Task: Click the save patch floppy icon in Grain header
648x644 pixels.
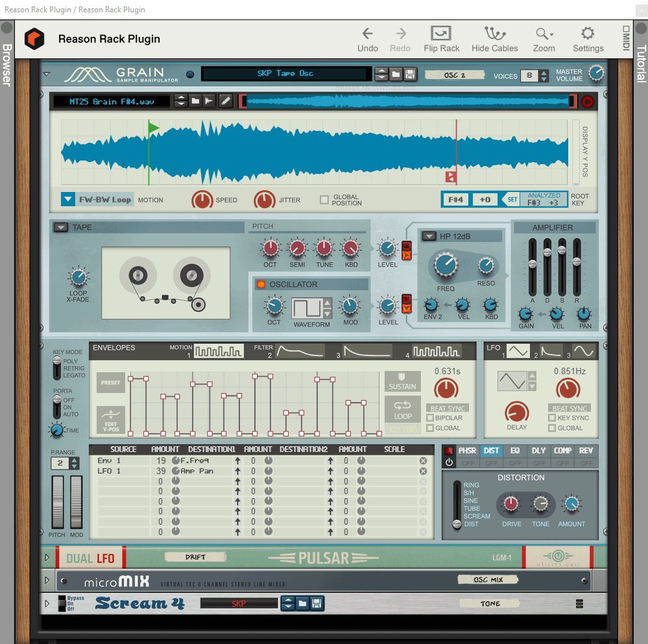Action: tap(409, 75)
